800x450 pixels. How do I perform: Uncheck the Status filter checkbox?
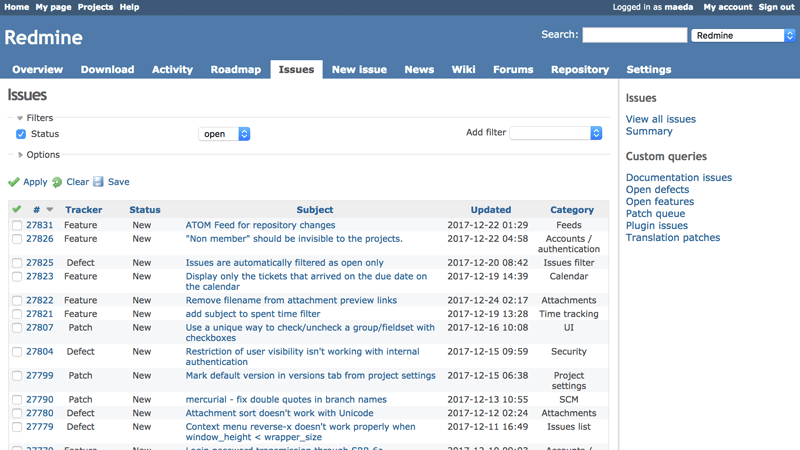[x=21, y=134]
